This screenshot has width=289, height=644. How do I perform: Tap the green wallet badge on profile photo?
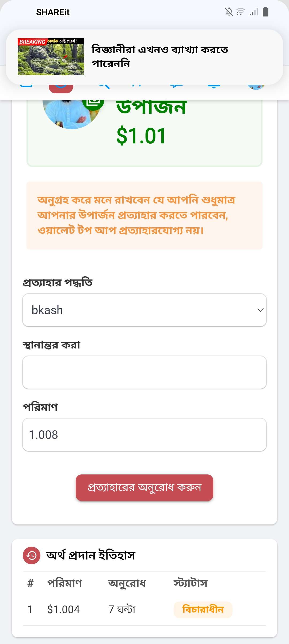click(93, 104)
